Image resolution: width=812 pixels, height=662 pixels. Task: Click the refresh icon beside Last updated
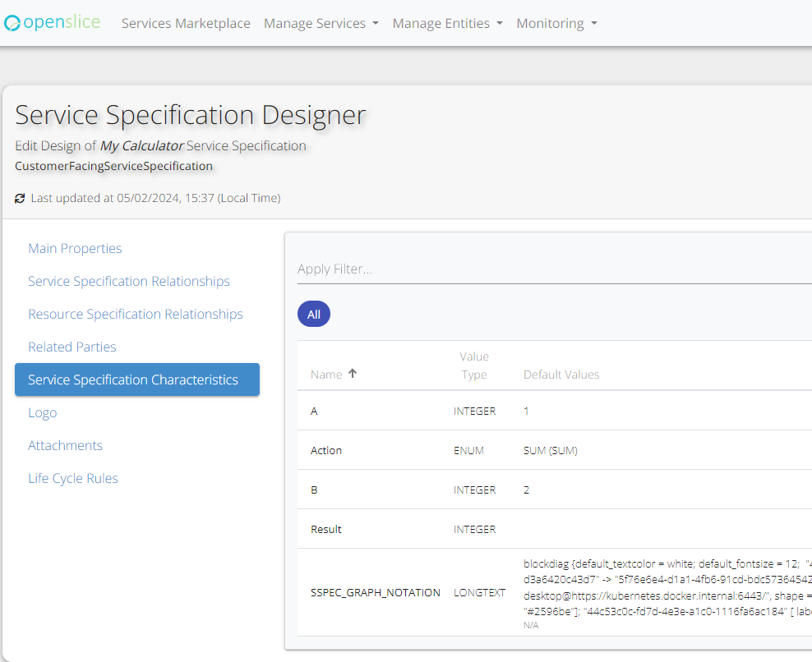20,199
